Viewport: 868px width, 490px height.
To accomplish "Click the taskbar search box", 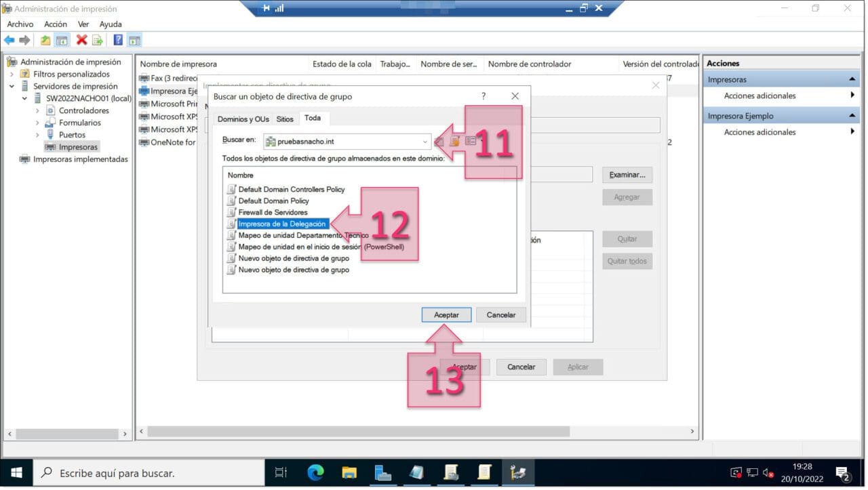I will tap(149, 472).
